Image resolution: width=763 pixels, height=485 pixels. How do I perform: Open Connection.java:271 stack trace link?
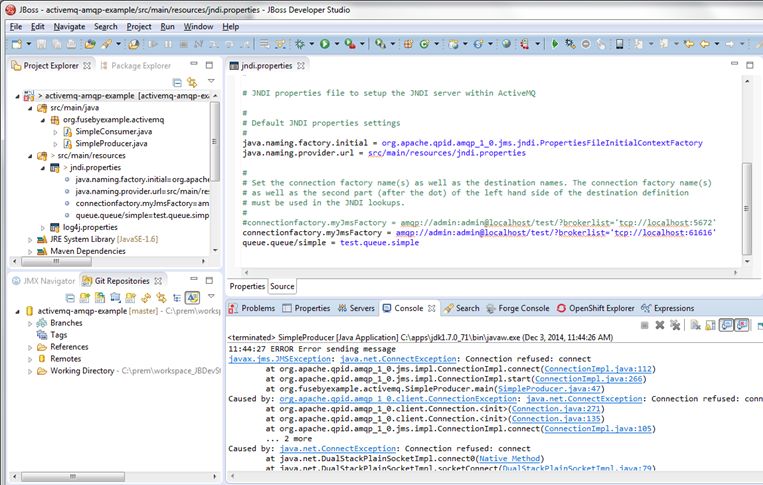[556, 409]
